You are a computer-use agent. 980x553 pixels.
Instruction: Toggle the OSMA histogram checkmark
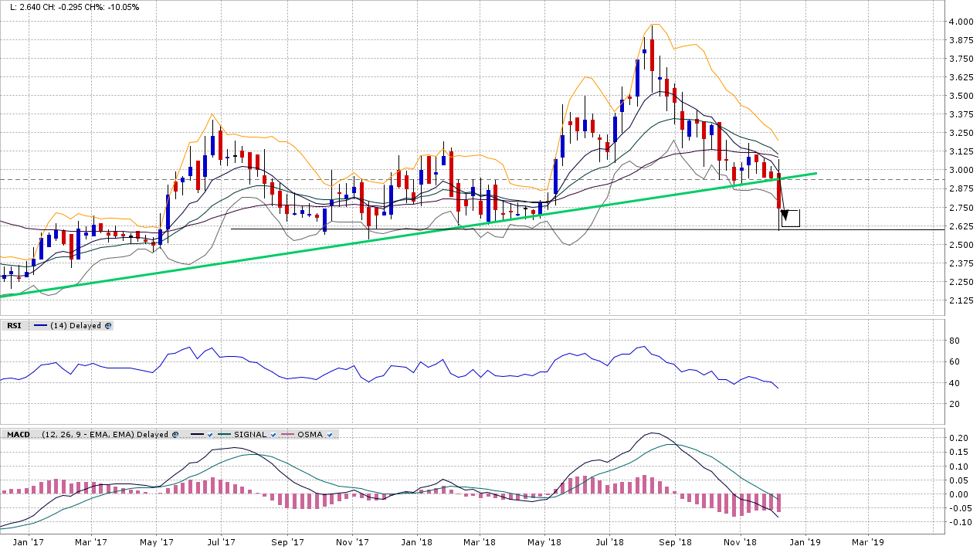click(x=330, y=435)
